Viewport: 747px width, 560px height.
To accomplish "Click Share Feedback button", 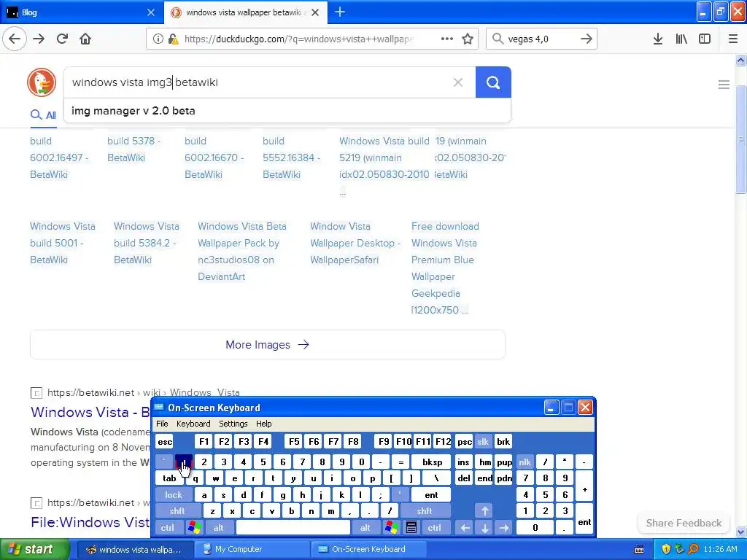I will coord(684,523).
